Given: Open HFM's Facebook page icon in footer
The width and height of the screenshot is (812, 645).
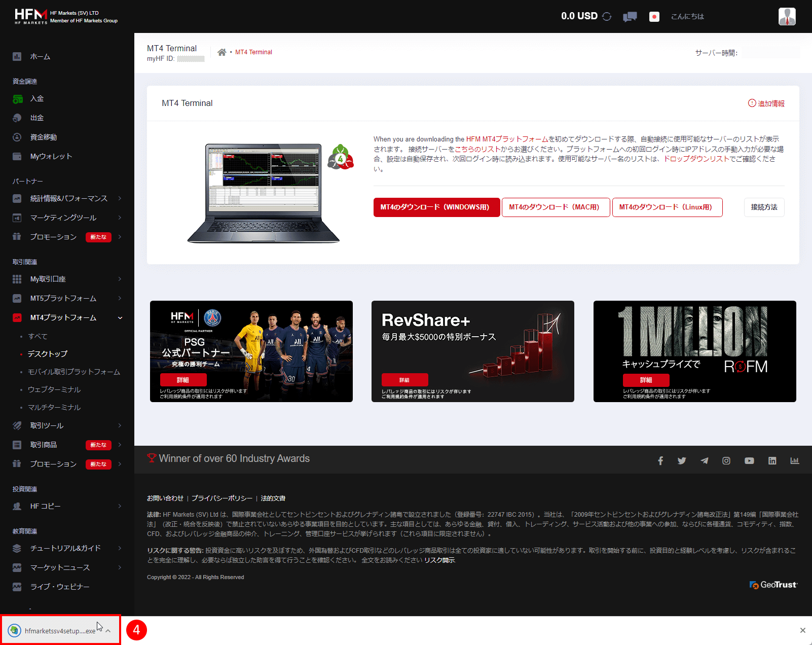Looking at the screenshot, I should pos(660,460).
